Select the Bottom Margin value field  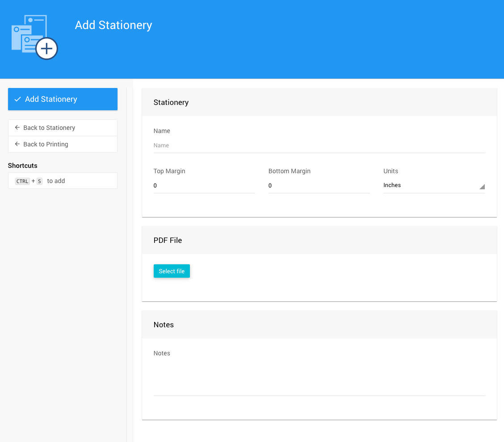coord(319,186)
